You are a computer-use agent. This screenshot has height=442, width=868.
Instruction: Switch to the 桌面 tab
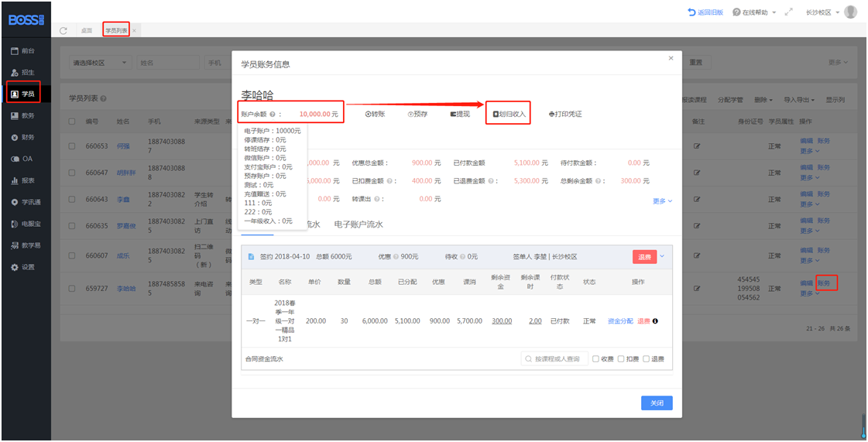[87, 30]
